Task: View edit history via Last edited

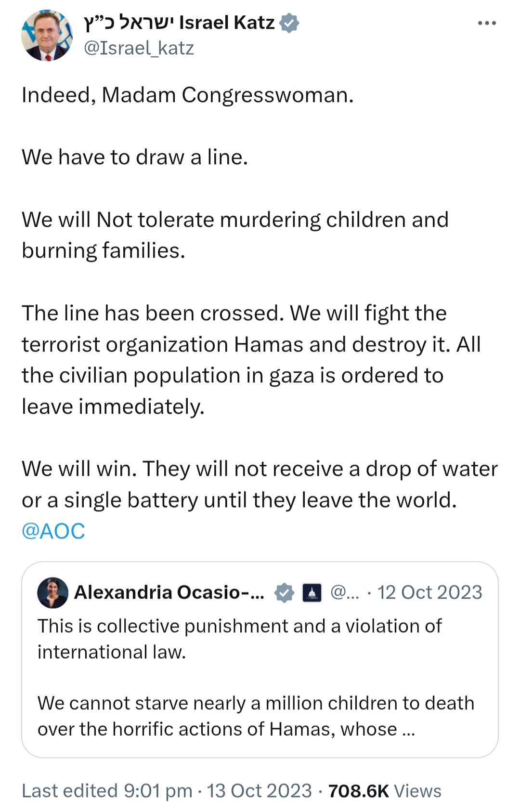Action: 107,791
